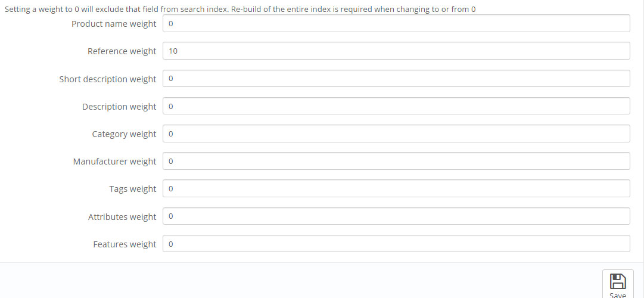Click the Reference weight input showing 10
644x298 pixels.
[396, 51]
